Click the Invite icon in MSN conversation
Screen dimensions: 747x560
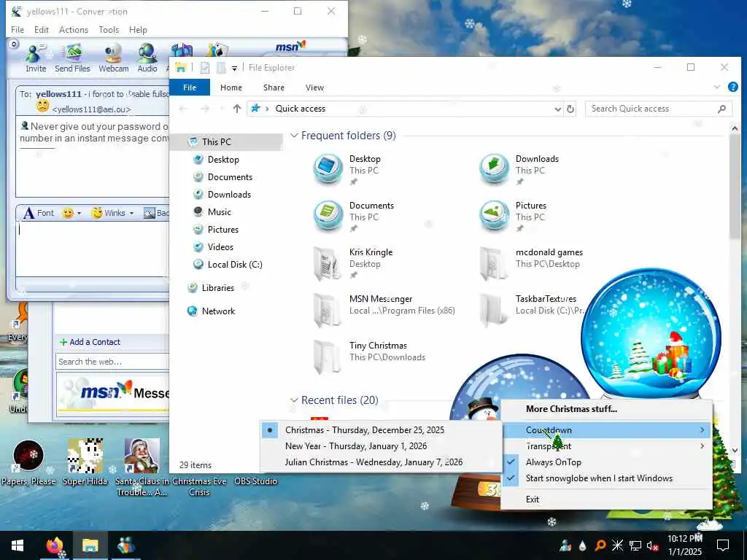pyautogui.click(x=36, y=58)
